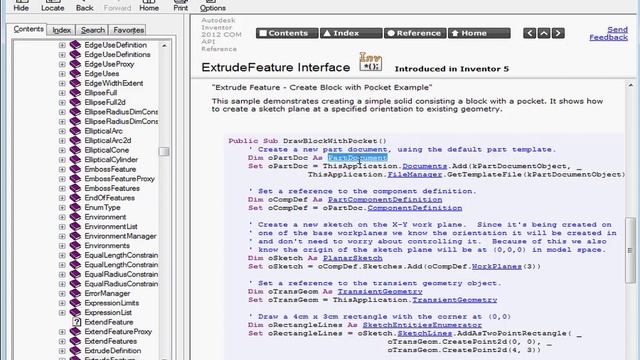Screen dimensions: 640x360
Task: Go to next topic arrow button
Action: click(x=558, y=33)
